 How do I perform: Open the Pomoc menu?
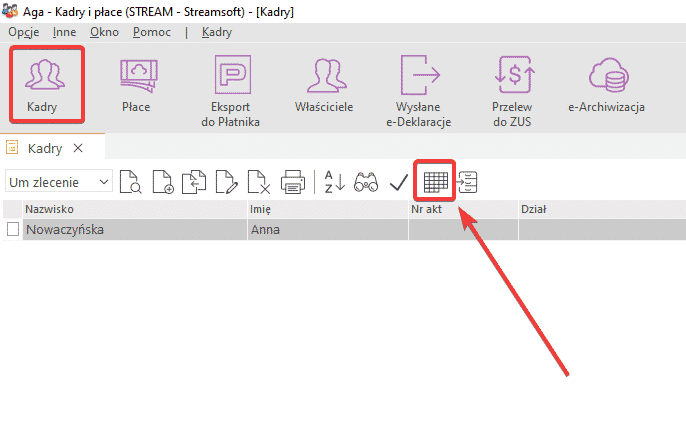coord(152,32)
